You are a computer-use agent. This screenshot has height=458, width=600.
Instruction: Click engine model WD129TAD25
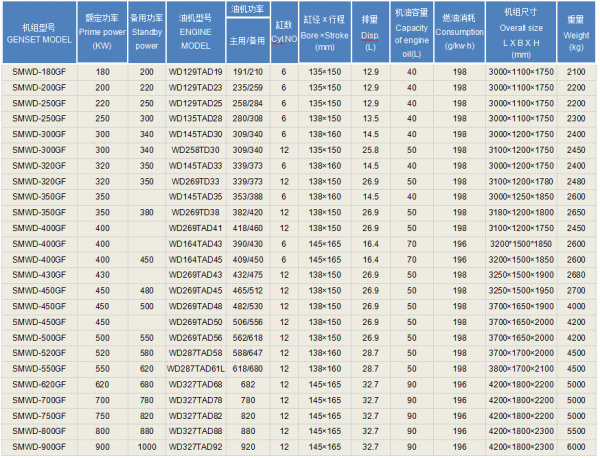(x=196, y=103)
